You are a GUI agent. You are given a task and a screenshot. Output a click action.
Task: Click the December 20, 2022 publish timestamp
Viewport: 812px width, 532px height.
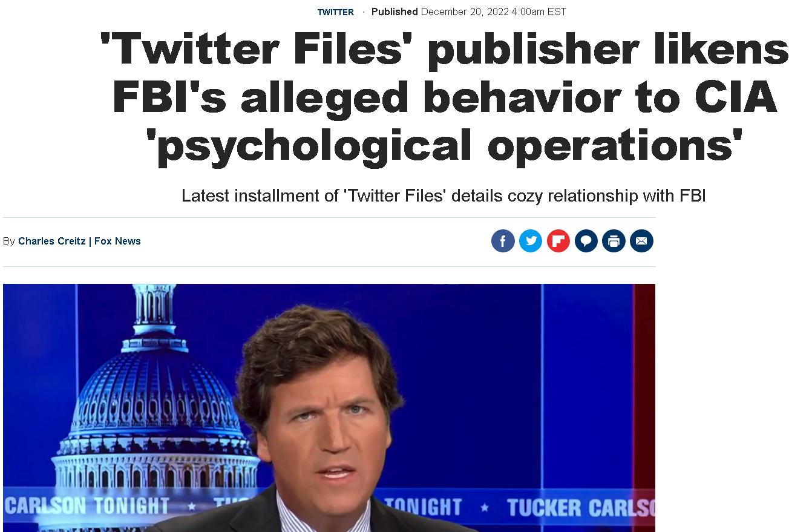494,11
